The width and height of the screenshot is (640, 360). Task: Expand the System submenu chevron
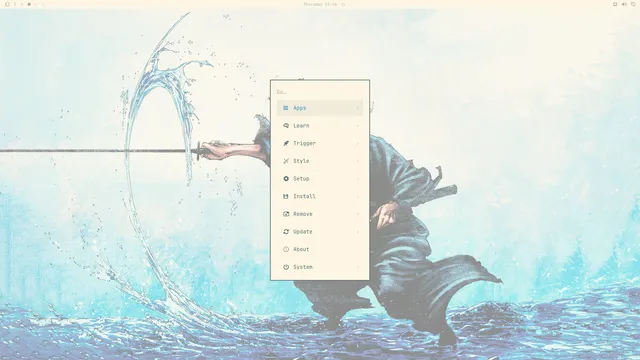point(358,267)
